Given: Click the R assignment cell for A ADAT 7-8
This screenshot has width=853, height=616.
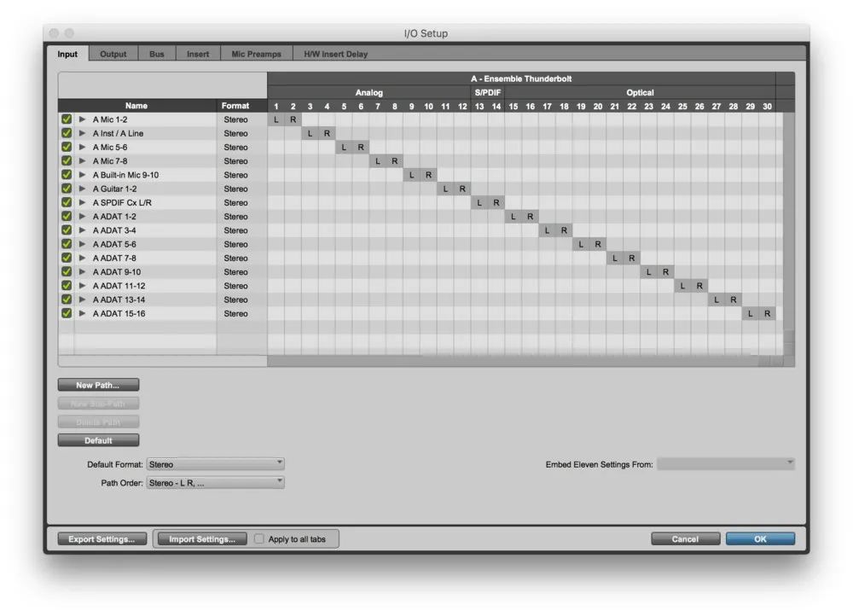Looking at the screenshot, I should pyautogui.click(x=632, y=259).
